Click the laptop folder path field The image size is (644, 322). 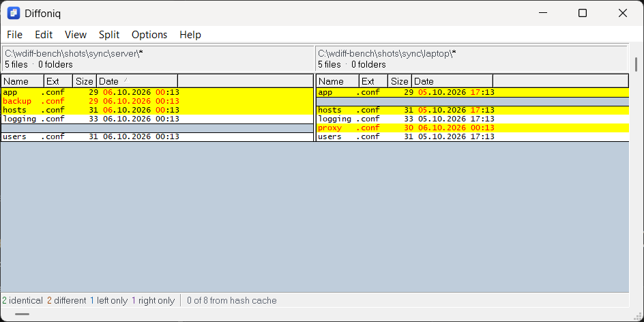(x=471, y=59)
